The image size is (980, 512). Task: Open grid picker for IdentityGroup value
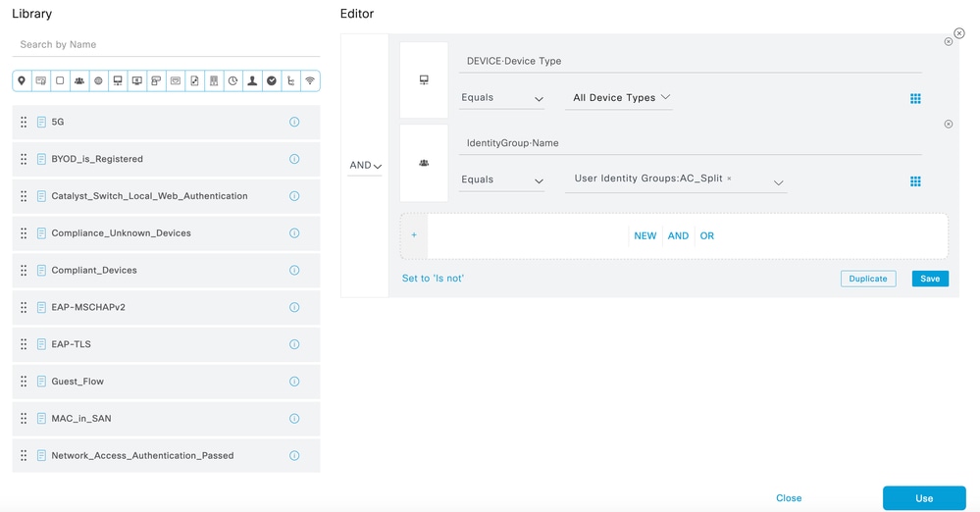[915, 181]
